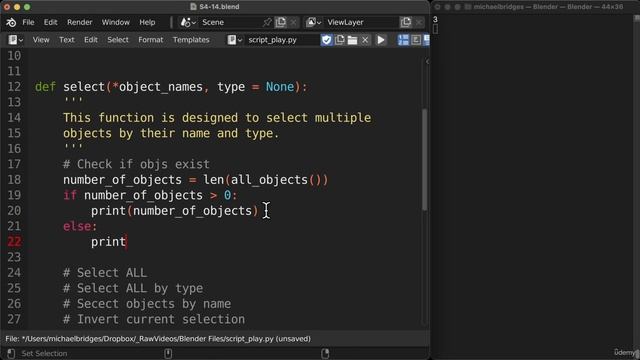
Task: Click the '# Invert current selection' comment
Action: click(154, 319)
